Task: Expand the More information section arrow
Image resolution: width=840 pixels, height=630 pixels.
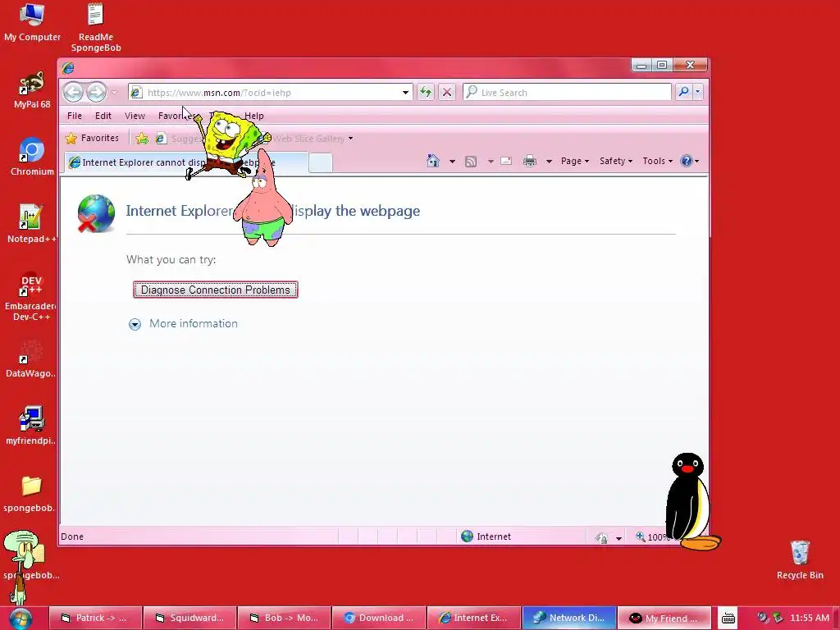Action: click(x=135, y=324)
